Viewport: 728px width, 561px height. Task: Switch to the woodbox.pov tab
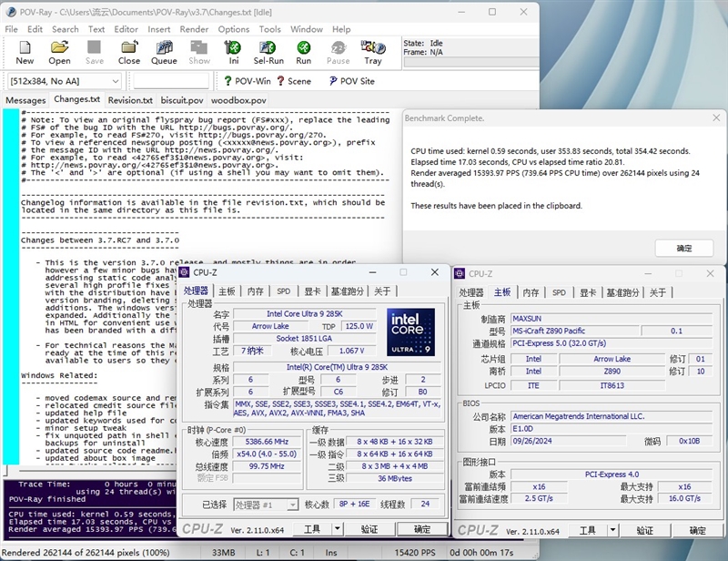[x=238, y=100]
